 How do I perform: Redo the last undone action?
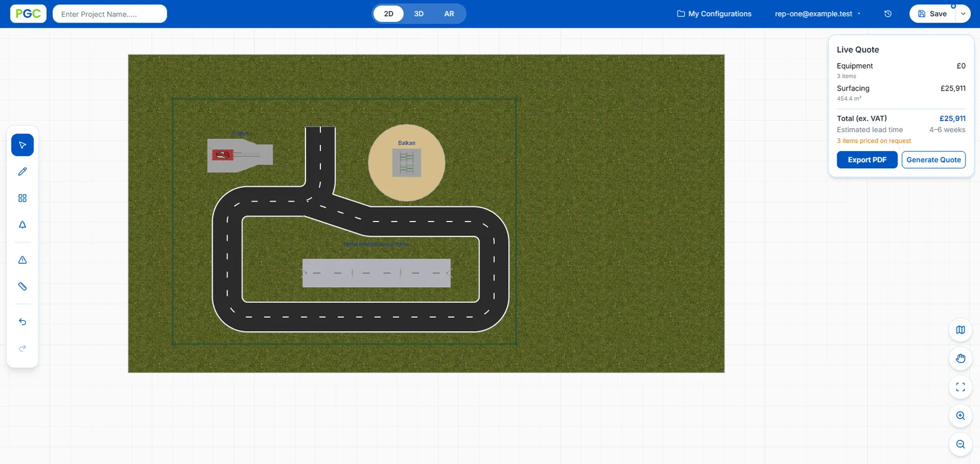tap(23, 348)
